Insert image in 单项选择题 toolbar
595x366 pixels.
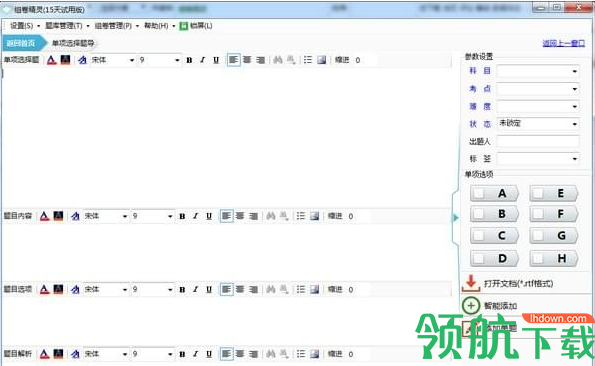(x=321, y=60)
